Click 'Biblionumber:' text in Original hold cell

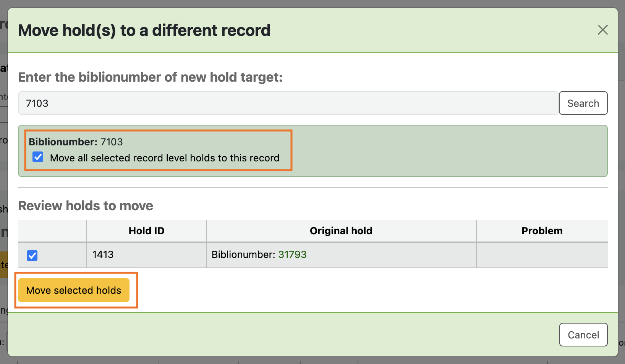click(243, 254)
